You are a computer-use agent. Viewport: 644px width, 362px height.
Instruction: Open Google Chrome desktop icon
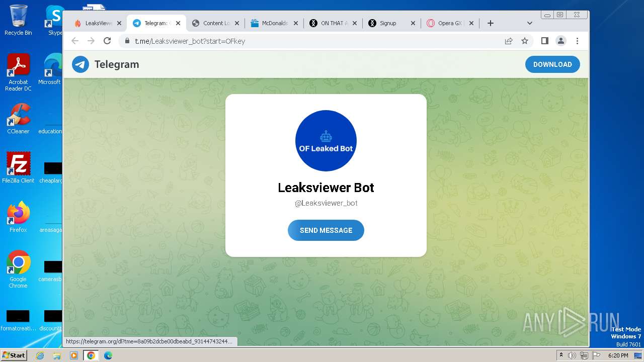[18, 269]
